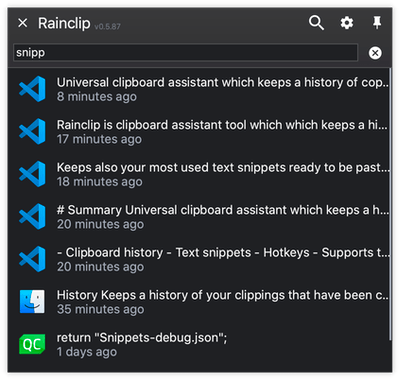Image resolution: width=400 pixels, height=380 pixels.
Task: Select clip 'History Keeps a history of your clippings'
Action: tap(199, 302)
